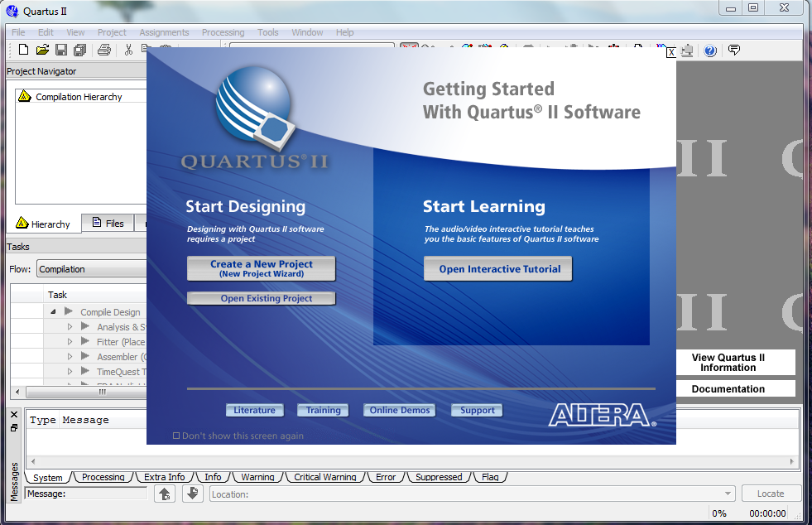Select the Info messages tab

point(213,477)
